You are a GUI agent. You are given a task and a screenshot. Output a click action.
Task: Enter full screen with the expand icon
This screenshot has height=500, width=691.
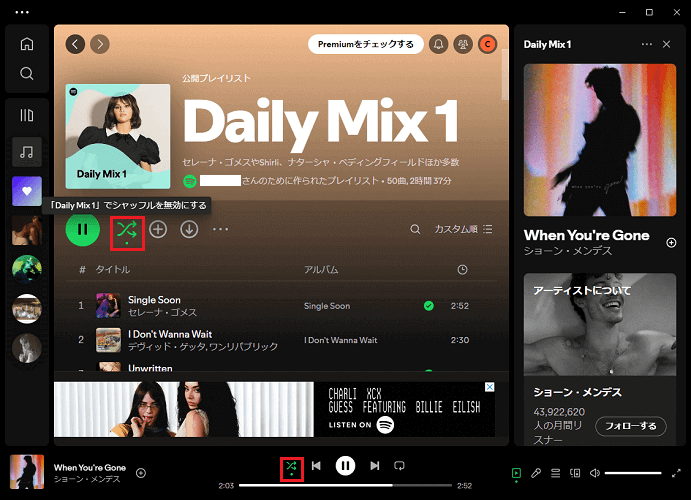[676, 474]
